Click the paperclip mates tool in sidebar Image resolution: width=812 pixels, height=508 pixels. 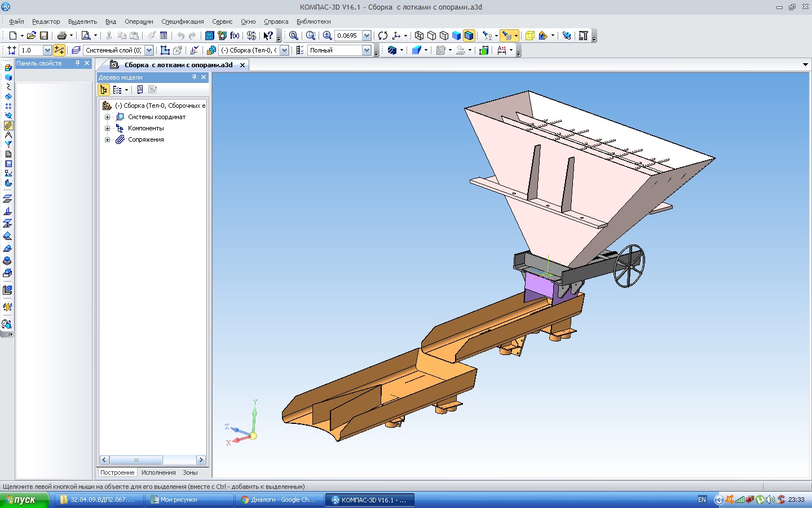click(8, 125)
